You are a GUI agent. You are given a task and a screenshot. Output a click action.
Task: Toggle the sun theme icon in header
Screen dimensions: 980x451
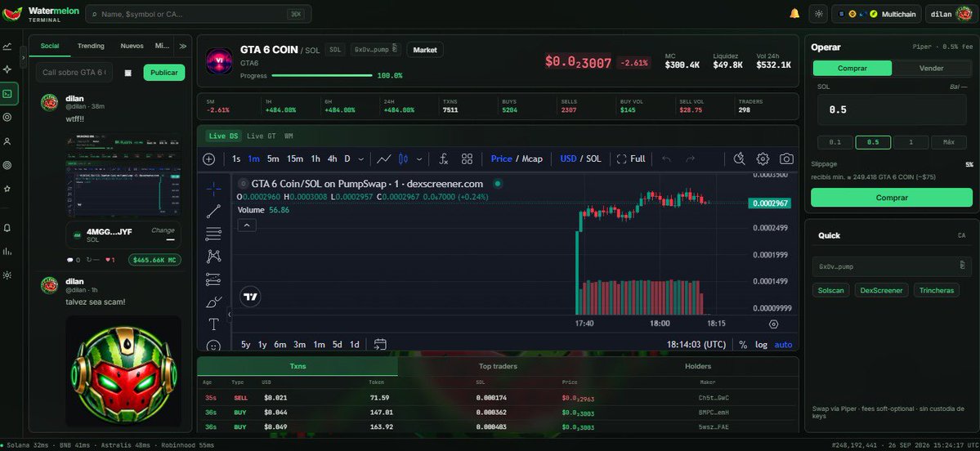(819, 14)
